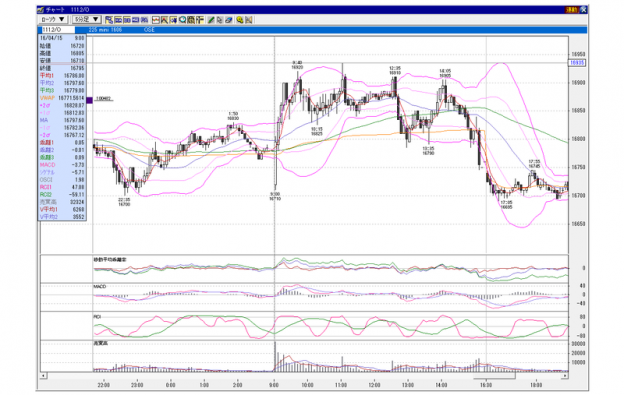The width and height of the screenshot is (624, 395).
Task: Open the candlestick chart type dropdown
Action: coord(53,19)
